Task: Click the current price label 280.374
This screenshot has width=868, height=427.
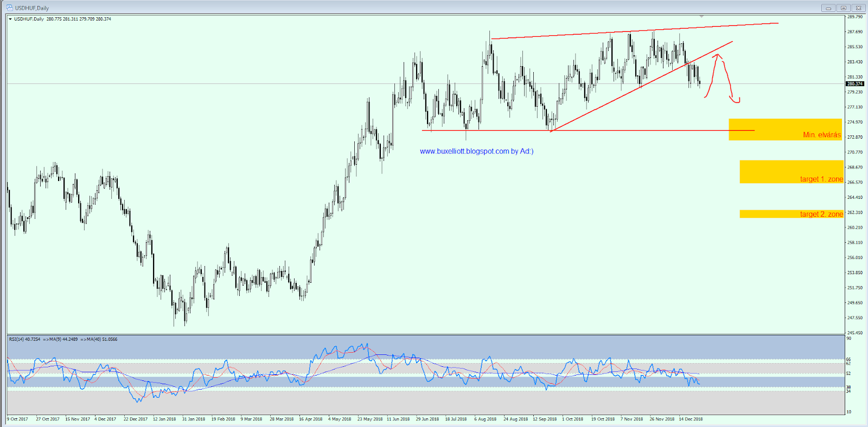Action: pyautogui.click(x=855, y=84)
